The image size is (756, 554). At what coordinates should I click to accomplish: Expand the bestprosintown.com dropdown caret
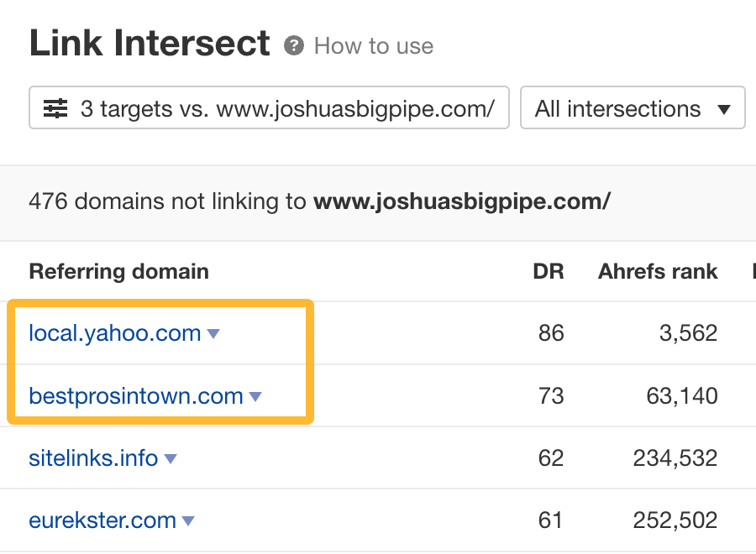(x=255, y=396)
